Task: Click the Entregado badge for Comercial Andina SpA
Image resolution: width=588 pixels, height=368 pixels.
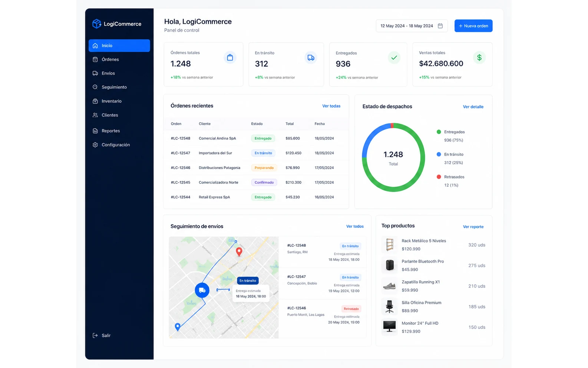Action: pyautogui.click(x=263, y=138)
